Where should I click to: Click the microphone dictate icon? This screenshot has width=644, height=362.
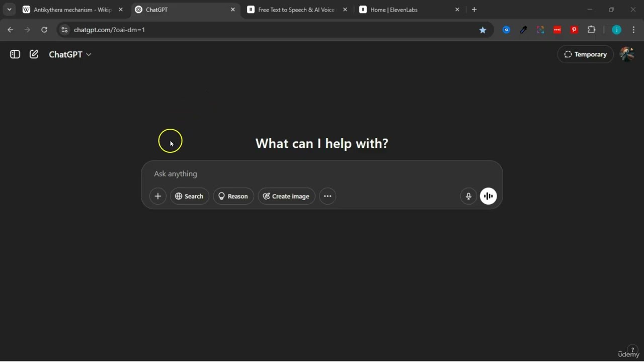click(468, 196)
